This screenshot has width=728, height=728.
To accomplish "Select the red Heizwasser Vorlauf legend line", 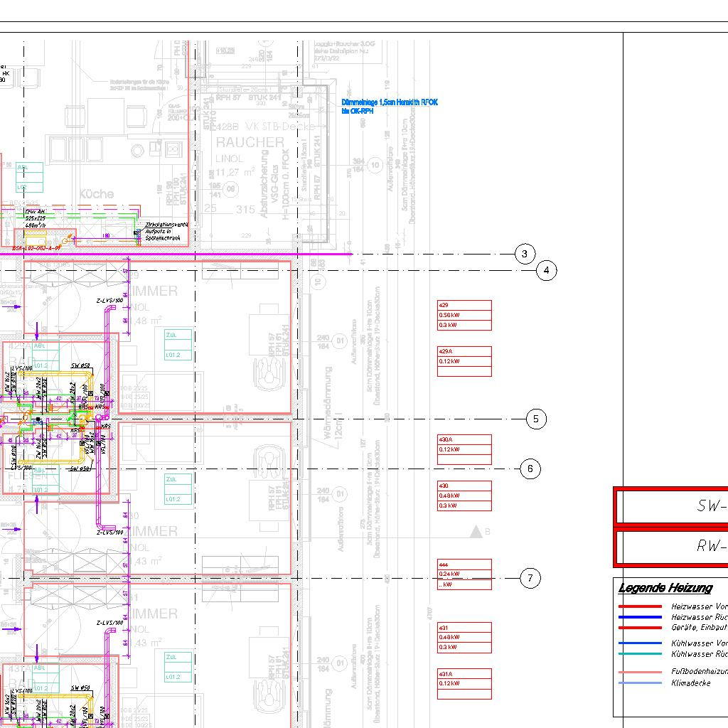I will coord(640,607).
